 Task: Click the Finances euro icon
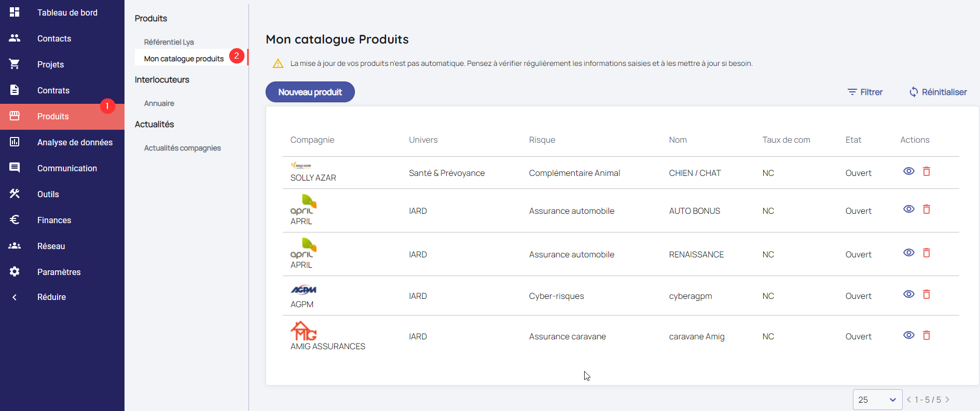pyautogui.click(x=15, y=220)
